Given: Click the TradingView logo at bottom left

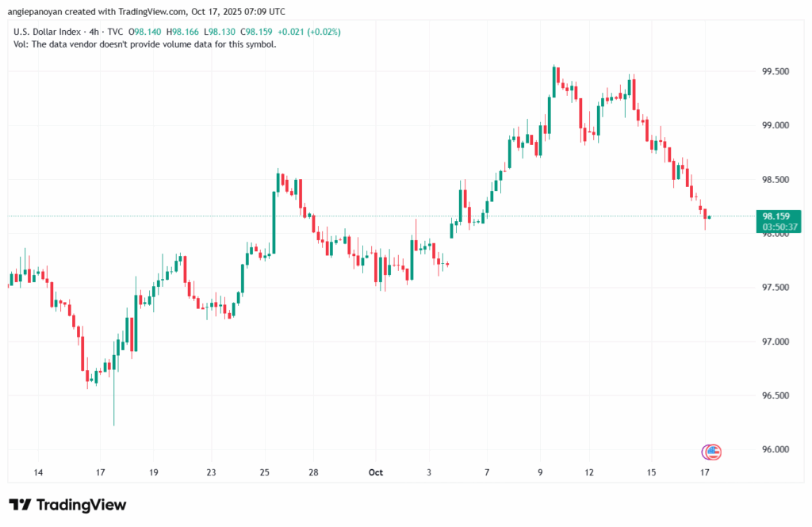Looking at the screenshot, I should point(67,505).
